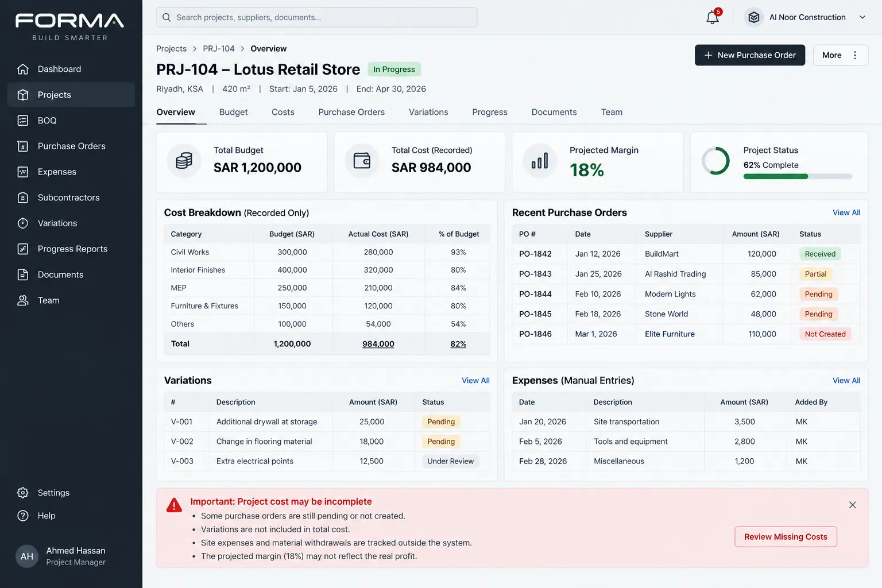Viewport: 882px width, 588px height.
Task: Click the New Purchase Order button
Action: (x=750, y=55)
